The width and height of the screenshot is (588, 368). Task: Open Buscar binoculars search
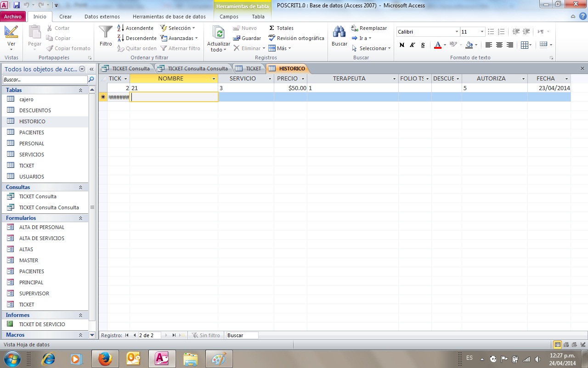click(x=339, y=36)
